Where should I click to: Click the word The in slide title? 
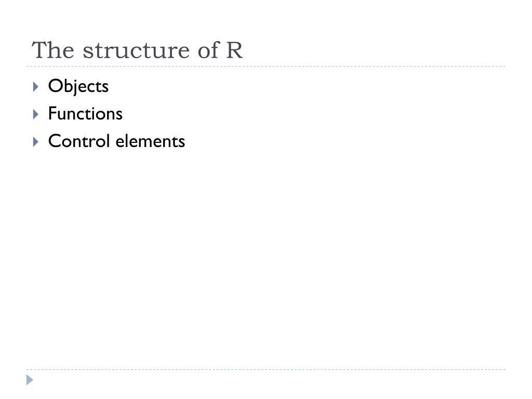(53, 50)
